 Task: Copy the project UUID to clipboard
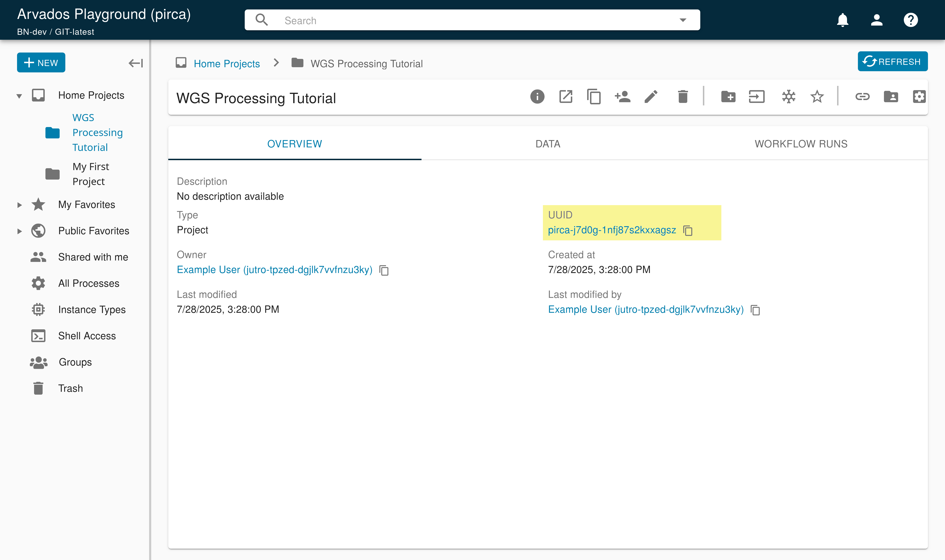pyautogui.click(x=688, y=231)
